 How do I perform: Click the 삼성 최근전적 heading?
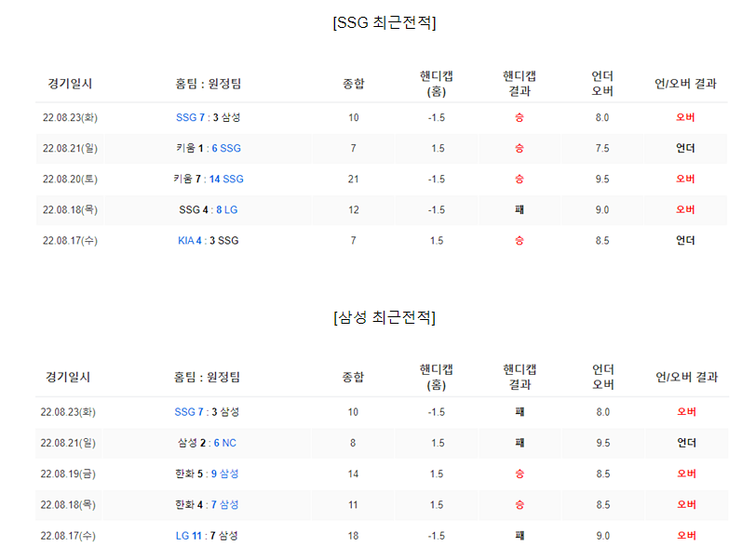click(x=385, y=317)
